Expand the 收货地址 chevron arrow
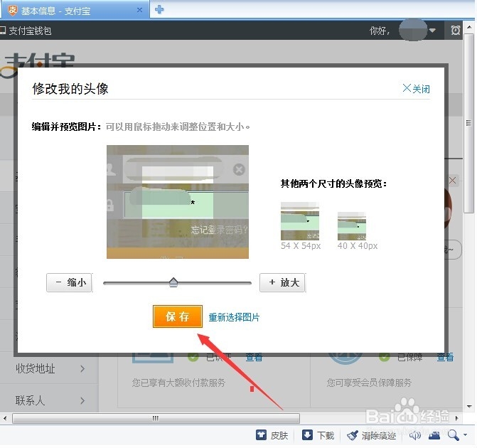Viewport: 477px width, 448px height. [82, 369]
